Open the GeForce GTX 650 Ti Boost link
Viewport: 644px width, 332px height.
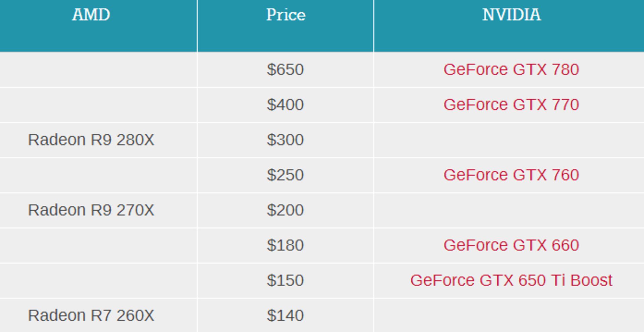click(x=511, y=280)
